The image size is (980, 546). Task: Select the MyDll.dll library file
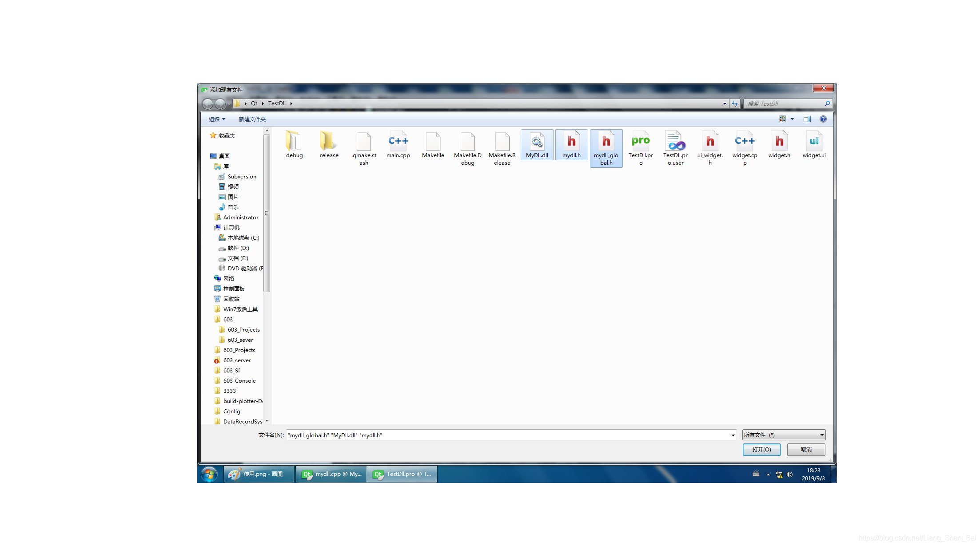pyautogui.click(x=537, y=145)
